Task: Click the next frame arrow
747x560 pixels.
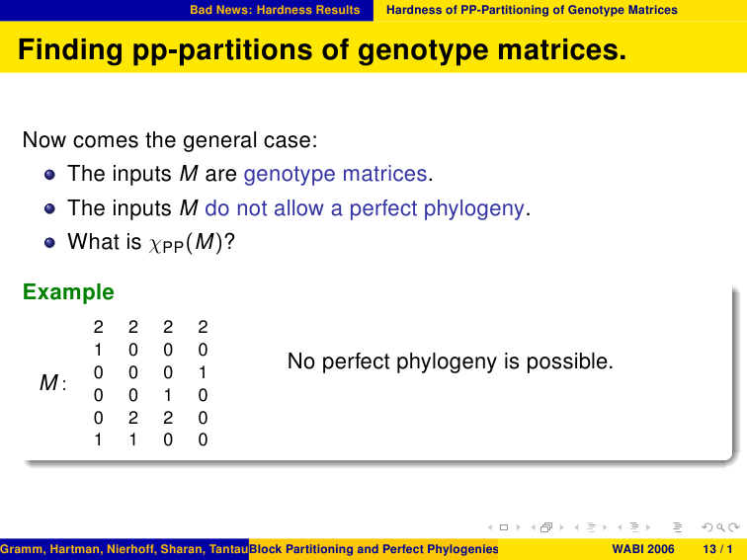Action: tap(561, 527)
